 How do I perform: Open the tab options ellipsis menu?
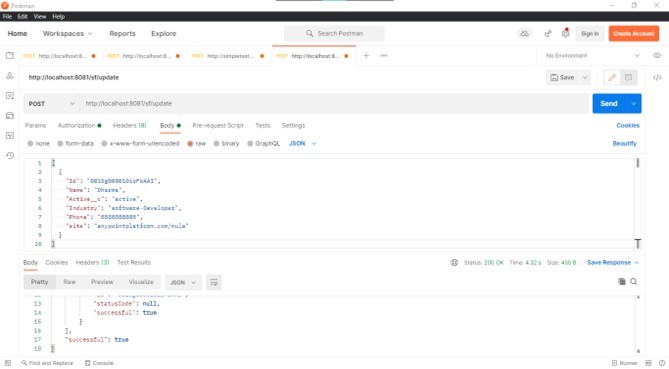384,55
